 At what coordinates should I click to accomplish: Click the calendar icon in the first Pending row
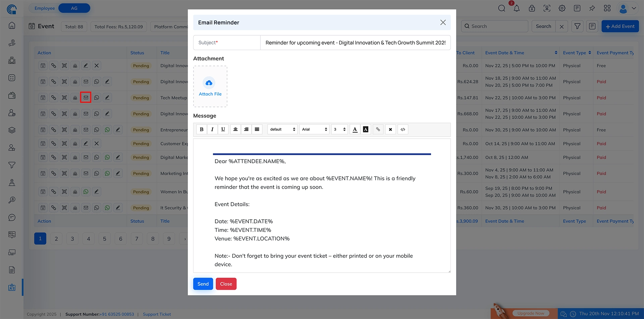coord(43,65)
